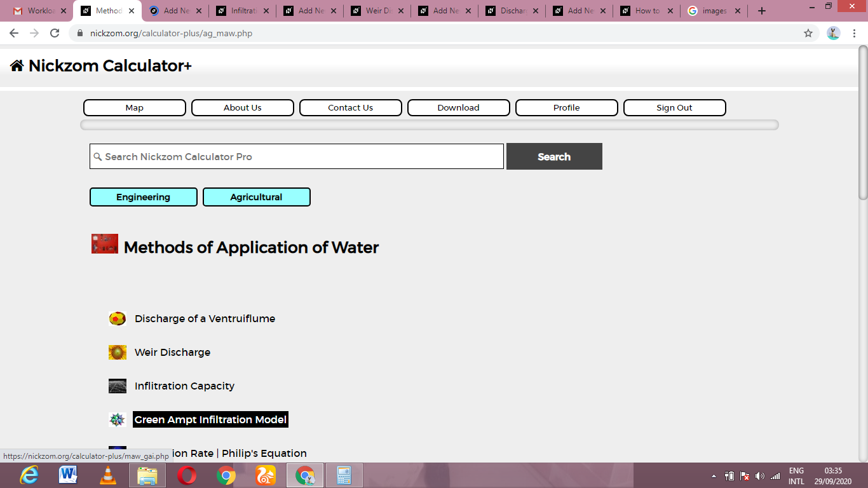Click the padlock site info icon
This screenshot has width=868, height=488.
(79, 33)
